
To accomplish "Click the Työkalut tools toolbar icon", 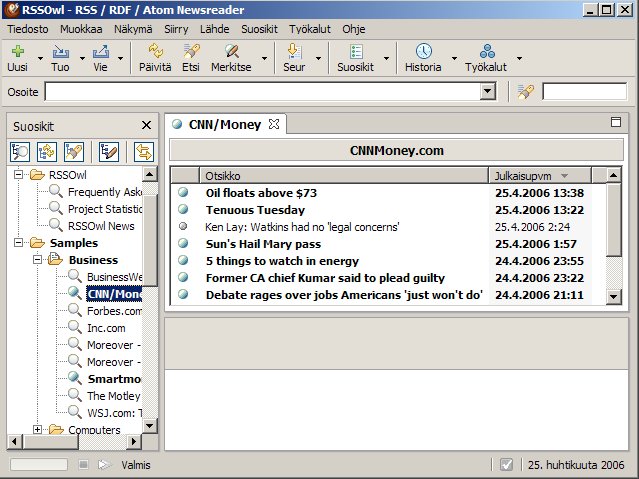I will [x=487, y=51].
